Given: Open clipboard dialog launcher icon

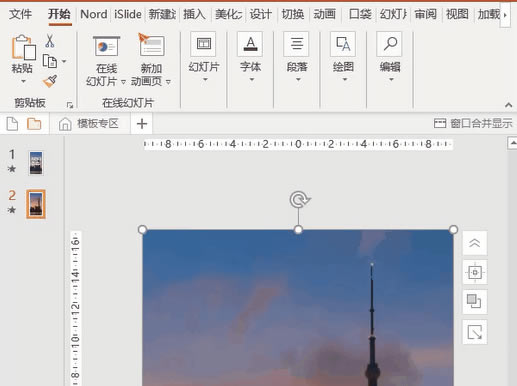Looking at the screenshot, I should (70, 105).
